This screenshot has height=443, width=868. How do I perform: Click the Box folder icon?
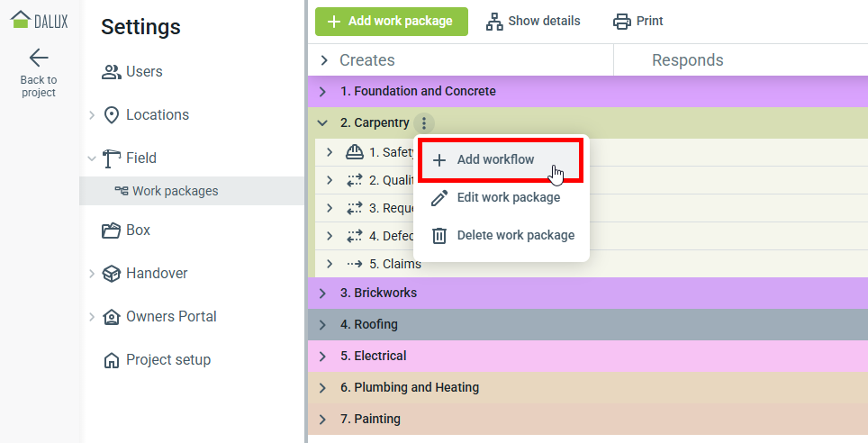[x=112, y=231]
